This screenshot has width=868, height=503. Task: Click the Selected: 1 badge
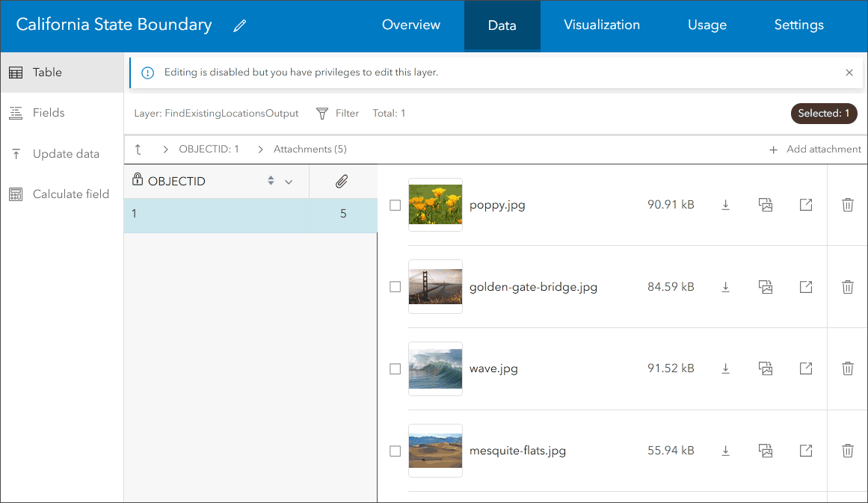click(x=823, y=114)
